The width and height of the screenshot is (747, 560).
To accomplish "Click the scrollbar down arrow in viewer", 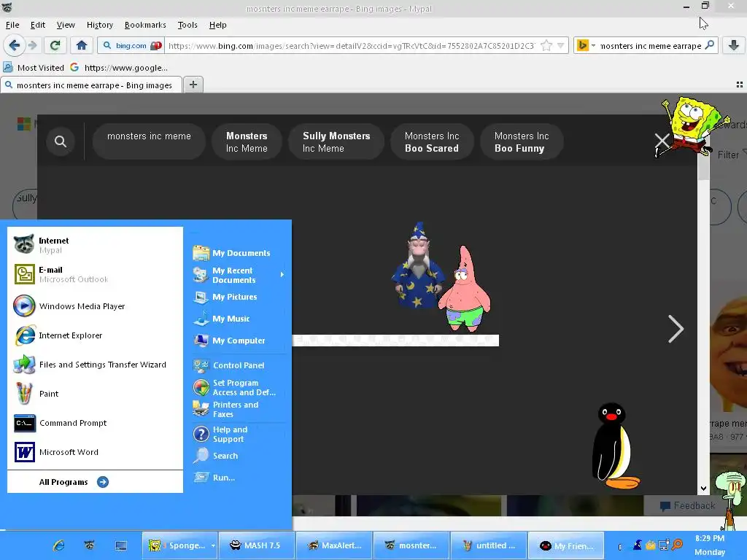I will [703, 488].
